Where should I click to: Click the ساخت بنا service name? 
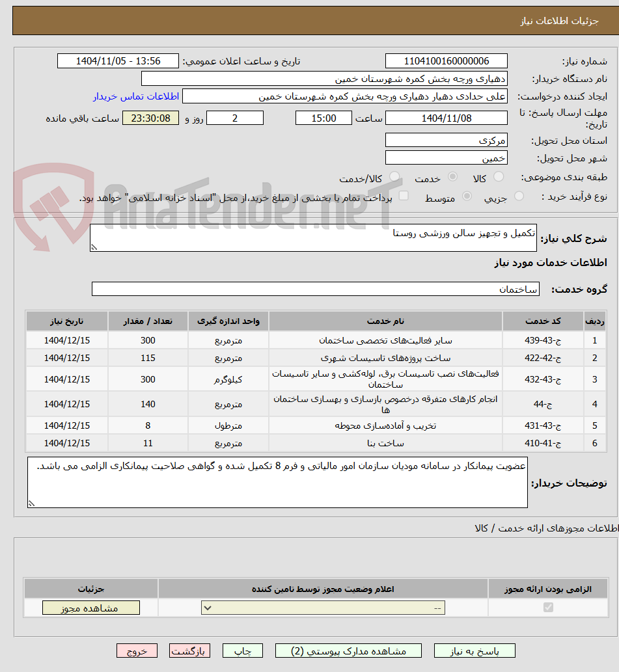(385, 443)
